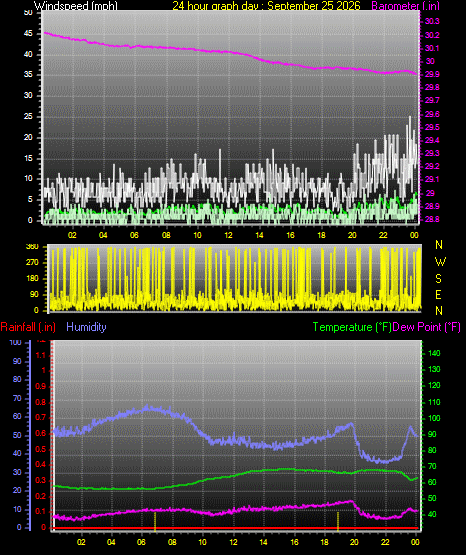Click the green "140" temperature scale value

tap(434, 353)
